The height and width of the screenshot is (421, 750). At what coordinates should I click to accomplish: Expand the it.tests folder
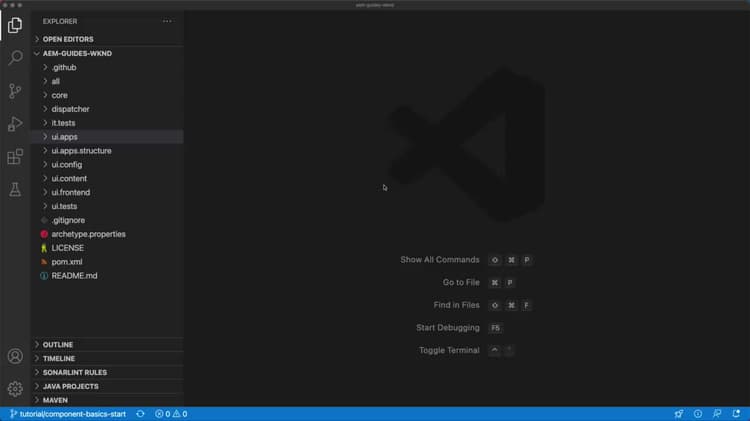[x=107, y=123]
